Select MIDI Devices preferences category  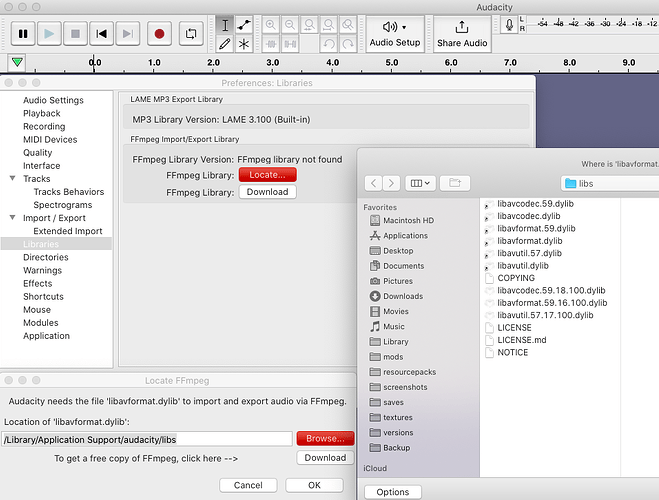50,139
